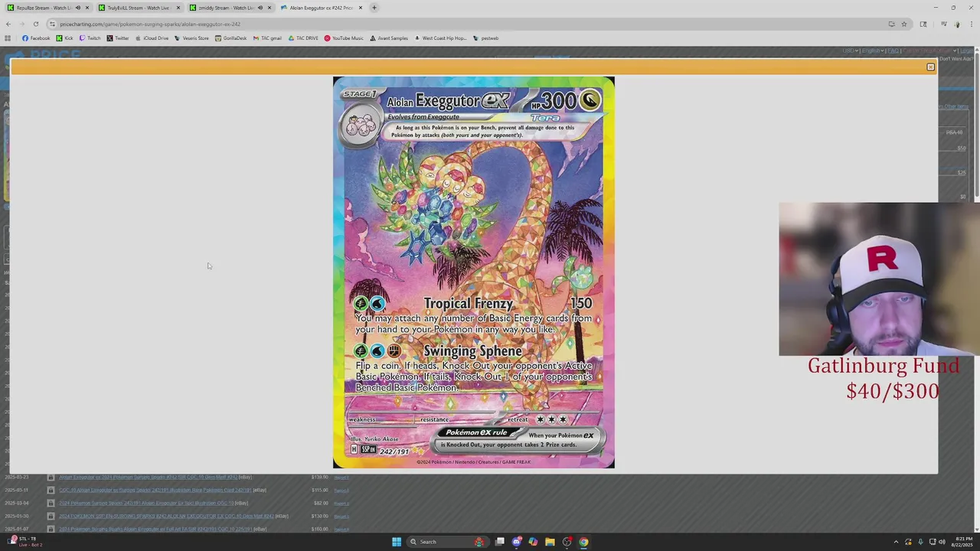Open 2025-01-30 SSP EN-SURGING SPARKS listing
This screenshot has width=980, height=551.
click(x=166, y=516)
